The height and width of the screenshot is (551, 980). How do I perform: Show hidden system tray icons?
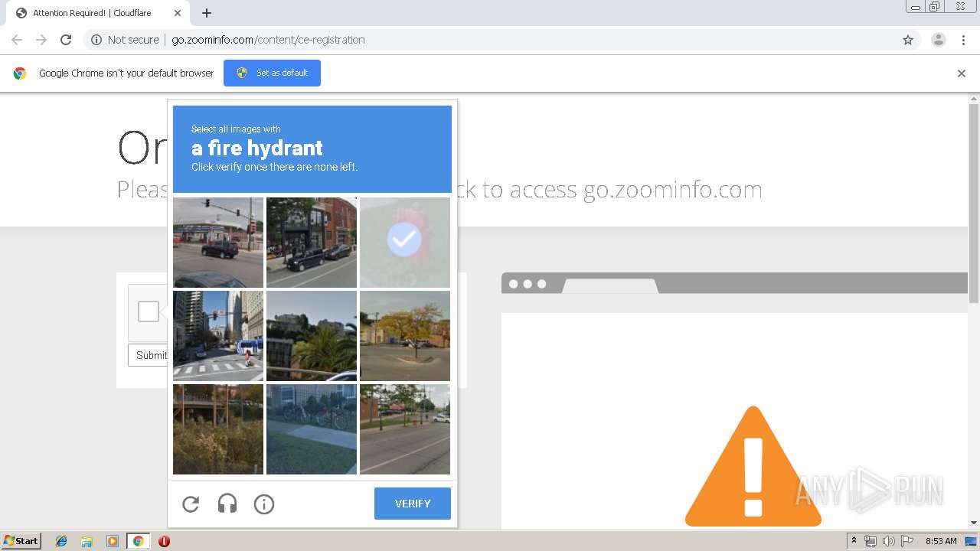[x=854, y=541]
